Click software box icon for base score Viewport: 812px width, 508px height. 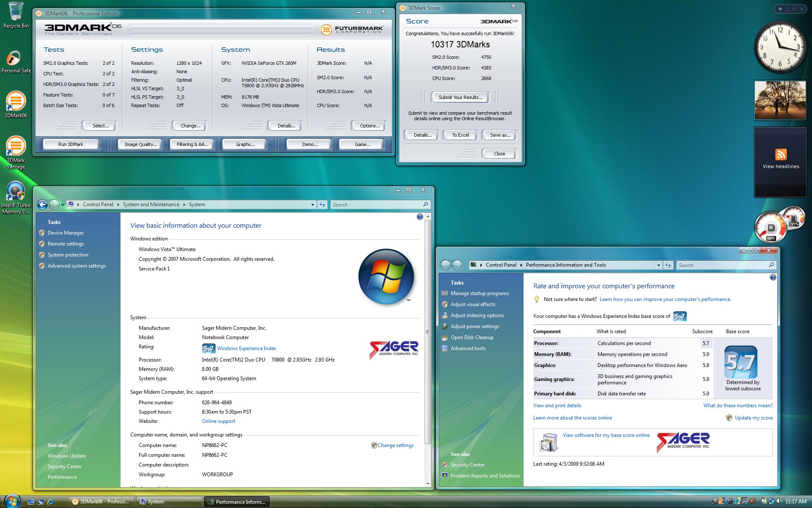click(x=549, y=442)
